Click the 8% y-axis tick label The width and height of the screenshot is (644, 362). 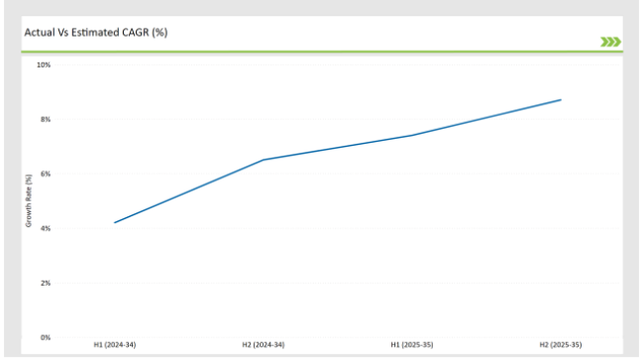point(46,119)
